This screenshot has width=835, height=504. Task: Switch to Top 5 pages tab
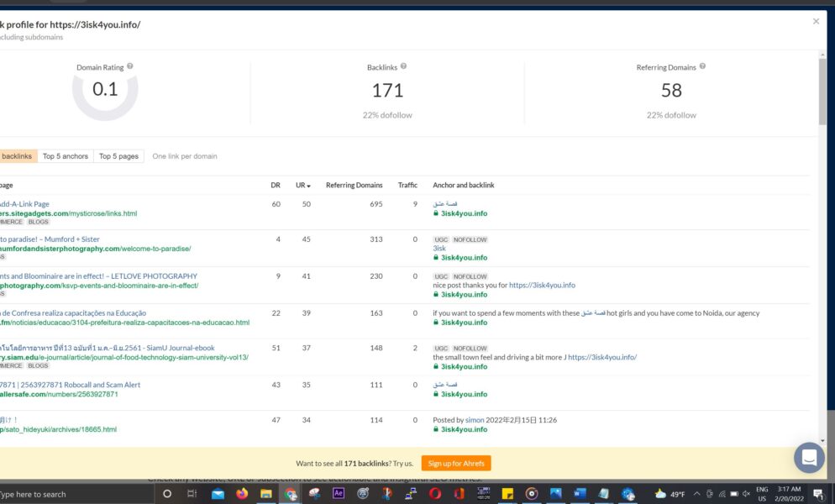pos(118,156)
